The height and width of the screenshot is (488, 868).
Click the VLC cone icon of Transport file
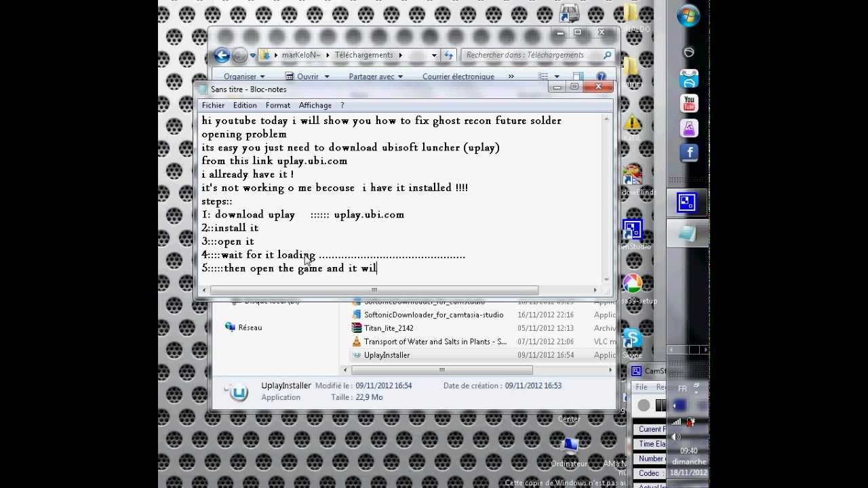[357, 342]
